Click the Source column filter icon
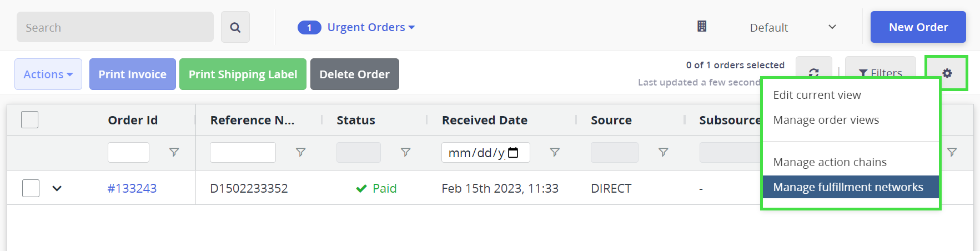The image size is (980, 251). [x=663, y=152]
